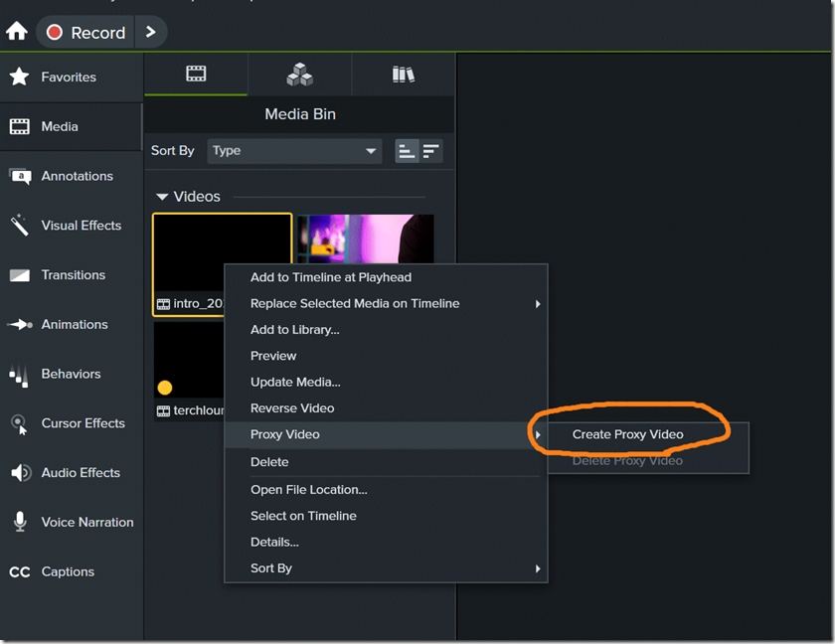Open the Audio Effects panel
Viewport: 835px width, 644px height.
pyautogui.click(x=72, y=473)
